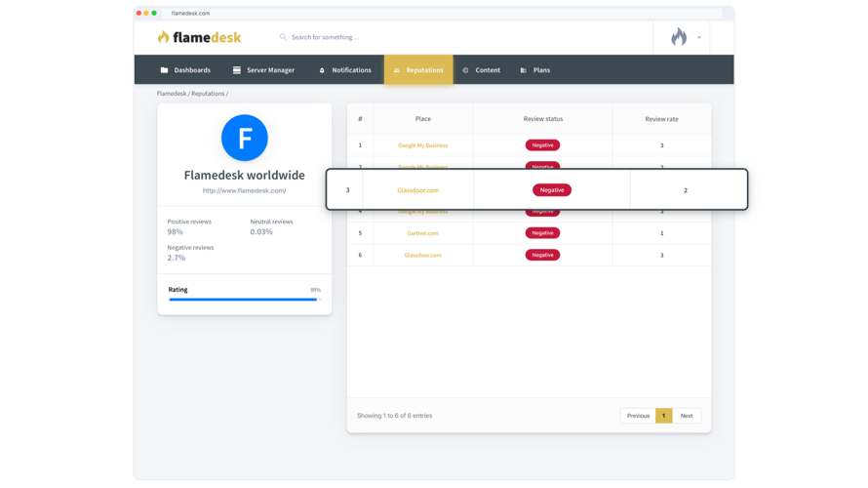Image resolution: width=868 pixels, height=488 pixels.
Task: Select the Reputations tab
Action: point(418,70)
